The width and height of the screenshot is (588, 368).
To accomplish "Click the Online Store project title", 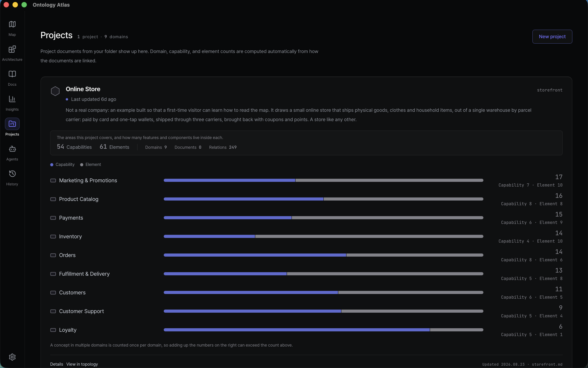I will [83, 89].
